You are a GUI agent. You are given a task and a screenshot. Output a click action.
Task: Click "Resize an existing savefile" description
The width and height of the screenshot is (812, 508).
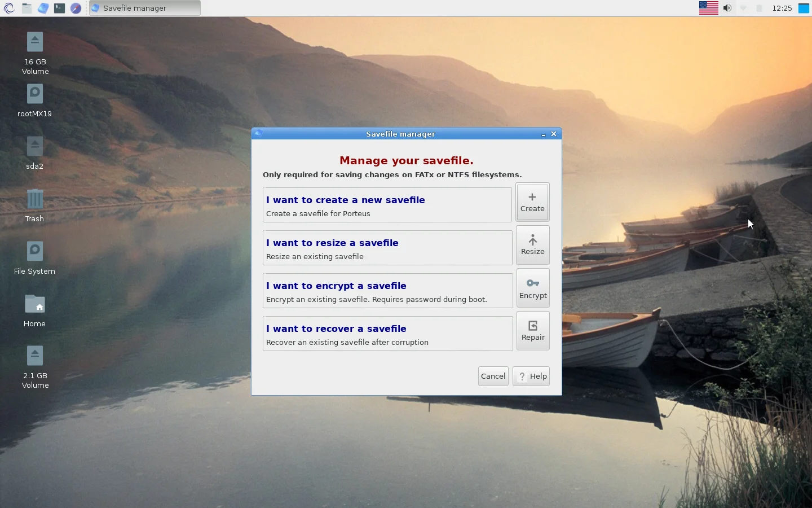click(315, 256)
